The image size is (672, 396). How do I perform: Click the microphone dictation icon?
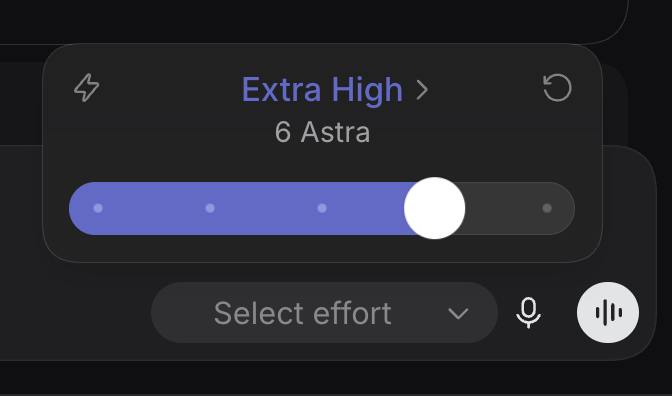[528, 312]
